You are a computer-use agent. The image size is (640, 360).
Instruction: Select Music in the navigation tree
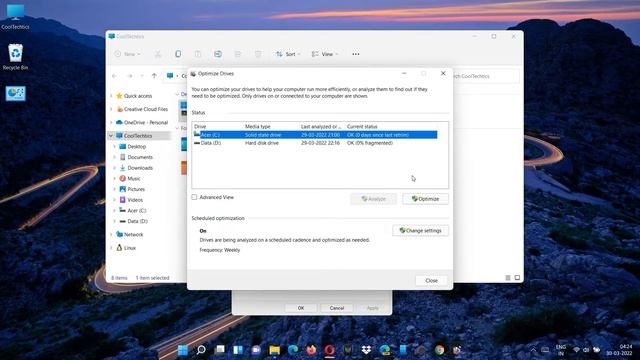coord(133,178)
